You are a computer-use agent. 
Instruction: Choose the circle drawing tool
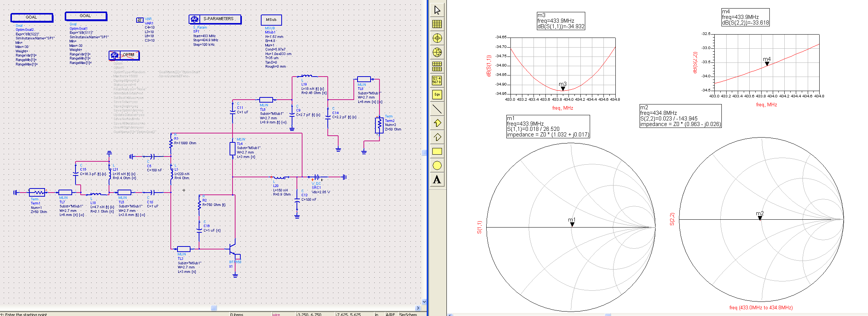[x=437, y=165]
